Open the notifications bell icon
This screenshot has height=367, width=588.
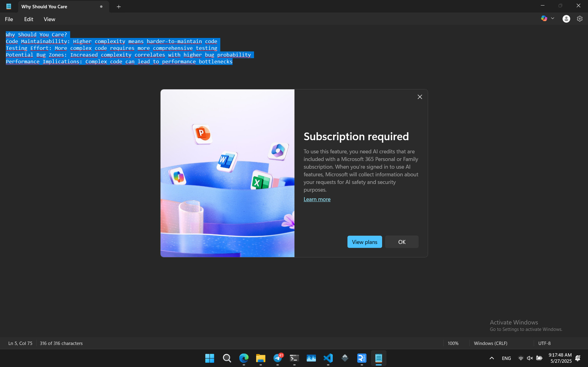[578, 358]
